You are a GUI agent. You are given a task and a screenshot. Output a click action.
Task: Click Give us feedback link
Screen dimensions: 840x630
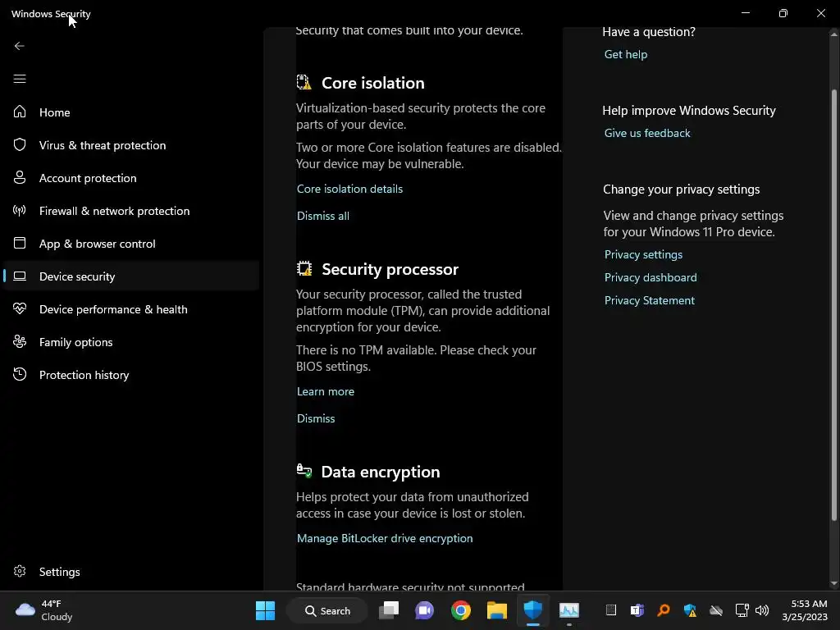pyautogui.click(x=647, y=133)
